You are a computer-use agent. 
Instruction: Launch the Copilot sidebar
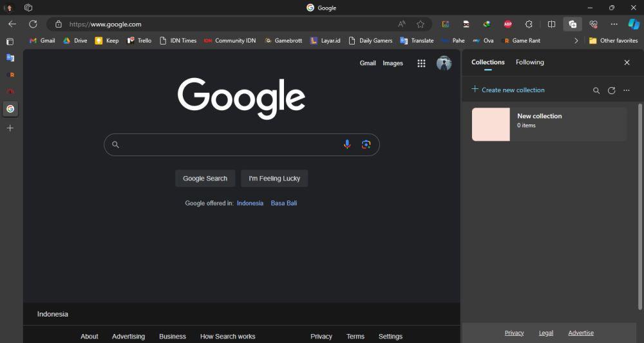tap(634, 24)
